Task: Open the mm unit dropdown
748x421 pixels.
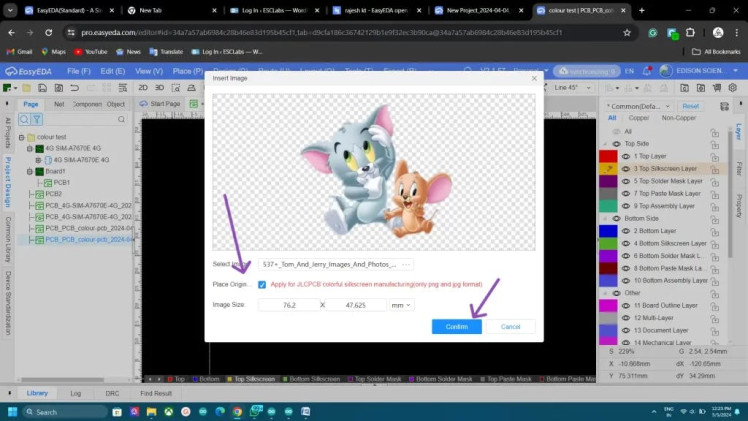Action: click(x=401, y=305)
